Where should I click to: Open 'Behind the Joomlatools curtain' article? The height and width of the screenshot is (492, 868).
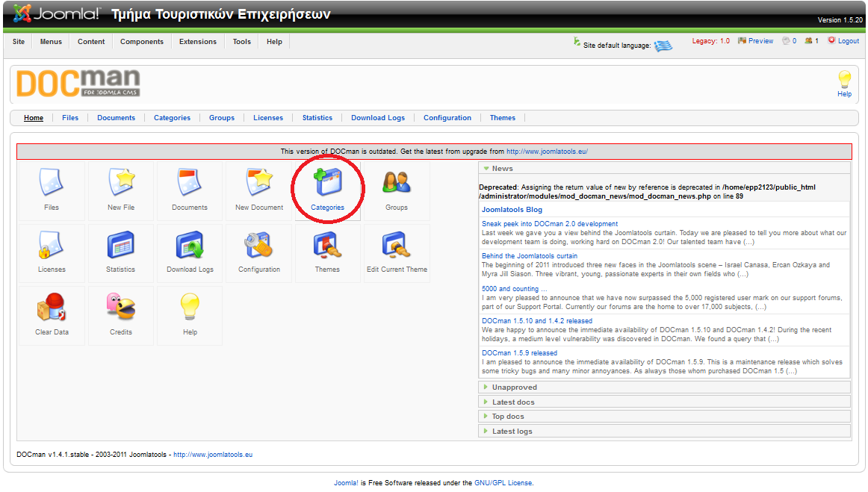click(x=529, y=255)
